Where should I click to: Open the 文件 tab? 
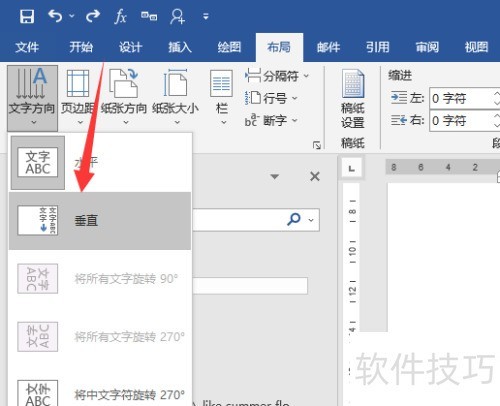pos(27,47)
